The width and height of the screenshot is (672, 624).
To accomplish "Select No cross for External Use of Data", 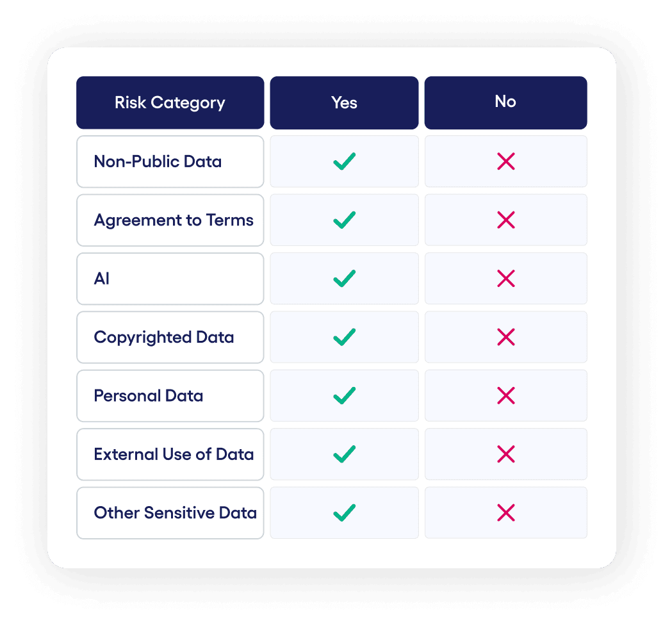I will click(505, 454).
